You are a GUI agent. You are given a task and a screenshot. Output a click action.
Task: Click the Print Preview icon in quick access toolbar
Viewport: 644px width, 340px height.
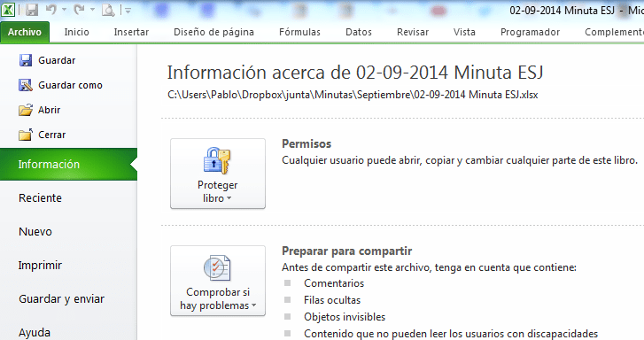108,10
